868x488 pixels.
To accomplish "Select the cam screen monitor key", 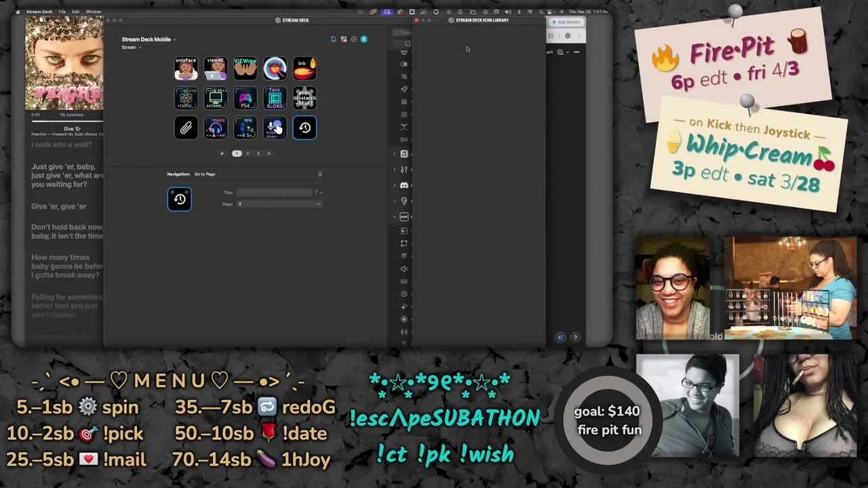I will [216, 98].
